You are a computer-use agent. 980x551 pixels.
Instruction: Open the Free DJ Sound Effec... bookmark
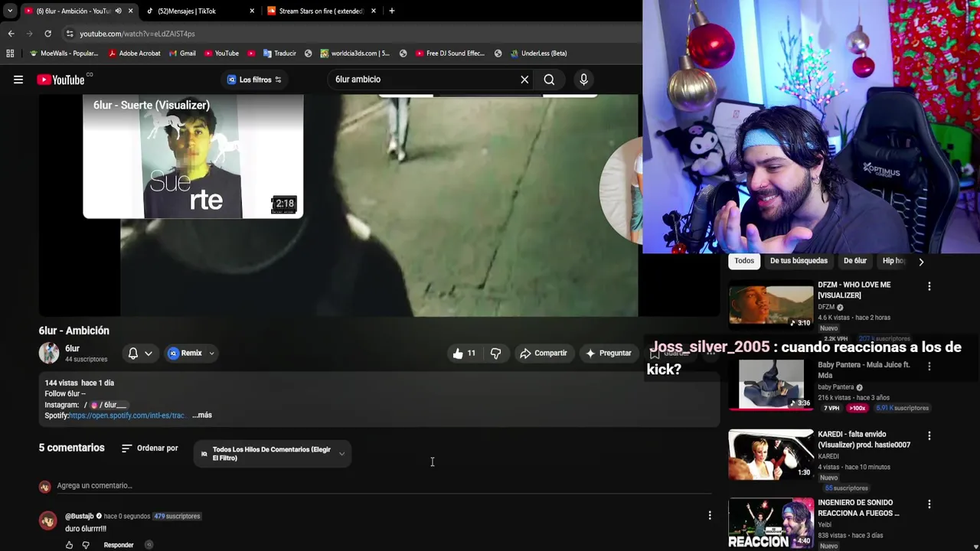pyautogui.click(x=450, y=54)
